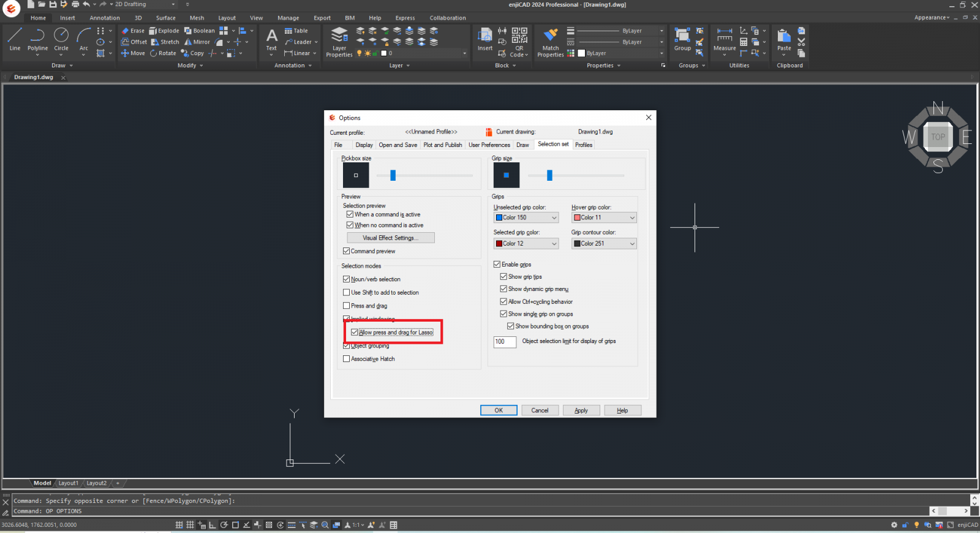The width and height of the screenshot is (980, 533).
Task: Toggle 'Allow press and drag for Lasso'
Action: coord(355,333)
